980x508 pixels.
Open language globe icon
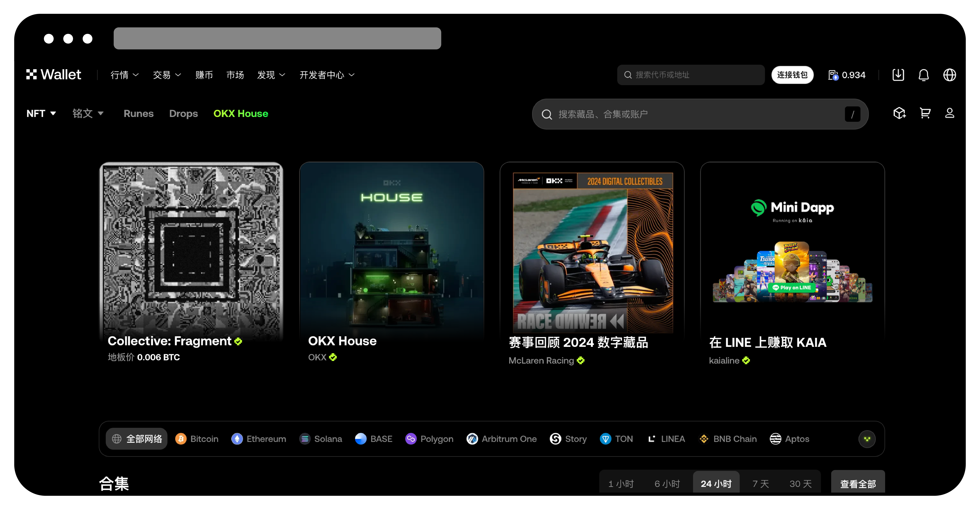coord(950,75)
